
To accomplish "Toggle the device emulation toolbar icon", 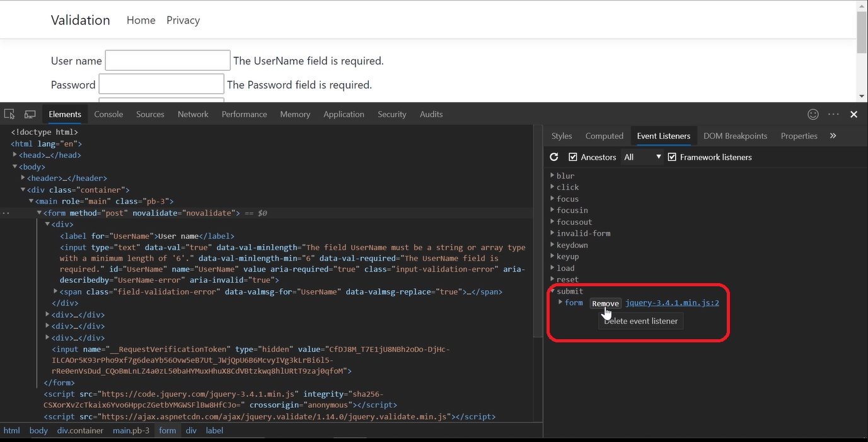I will click(30, 114).
